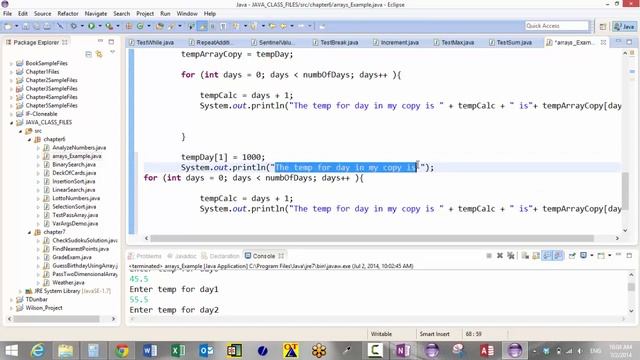Click the New Java Package icon

click(x=129, y=26)
